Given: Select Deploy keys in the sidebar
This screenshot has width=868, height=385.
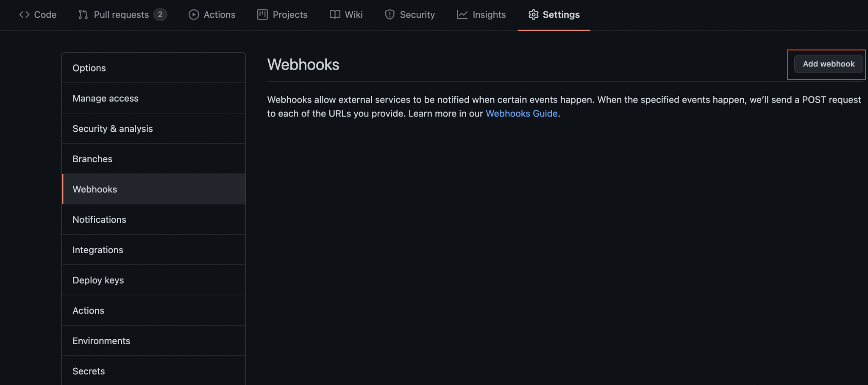Looking at the screenshot, I should pyautogui.click(x=153, y=280).
